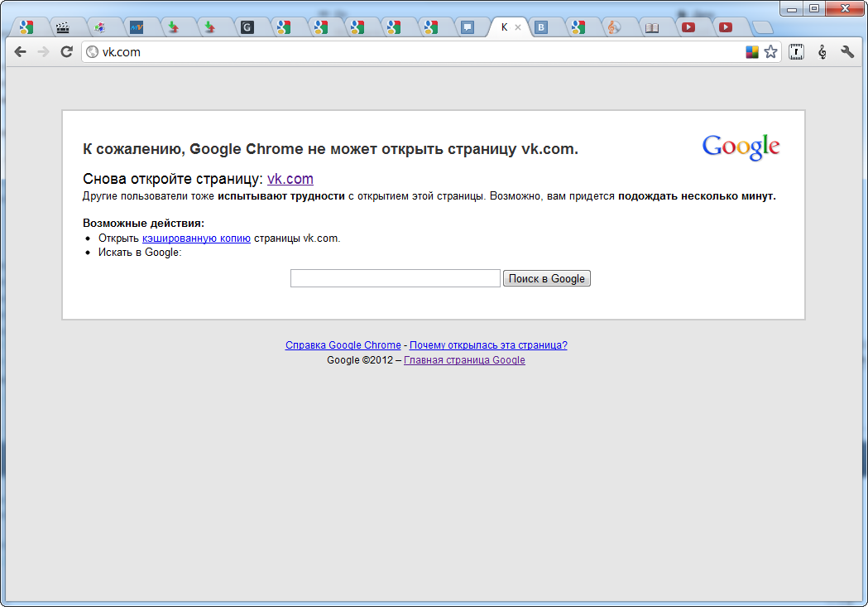Screen dimensions: 868x607
Task: Click the treble clef extension icon in toolbar
Action: [822, 52]
